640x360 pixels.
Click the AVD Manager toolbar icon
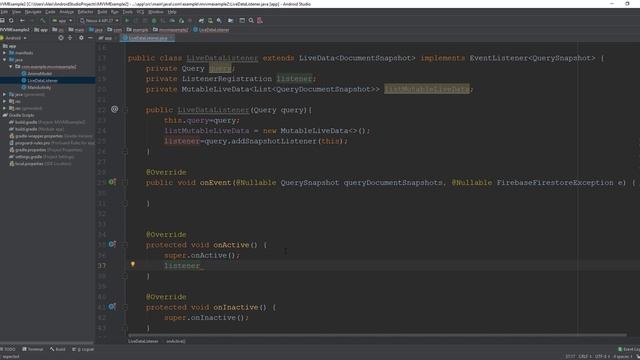coord(210,20)
